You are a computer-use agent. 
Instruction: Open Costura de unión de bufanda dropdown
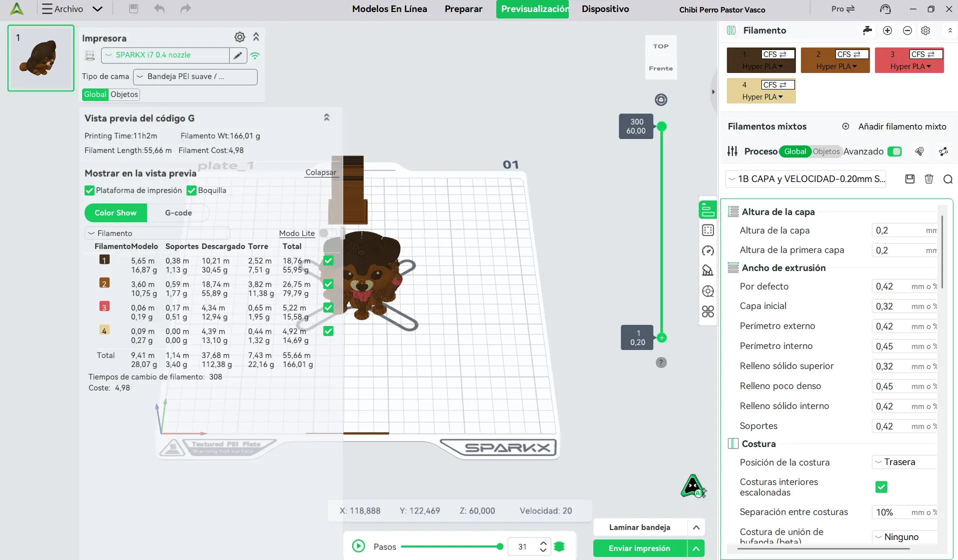tap(905, 537)
